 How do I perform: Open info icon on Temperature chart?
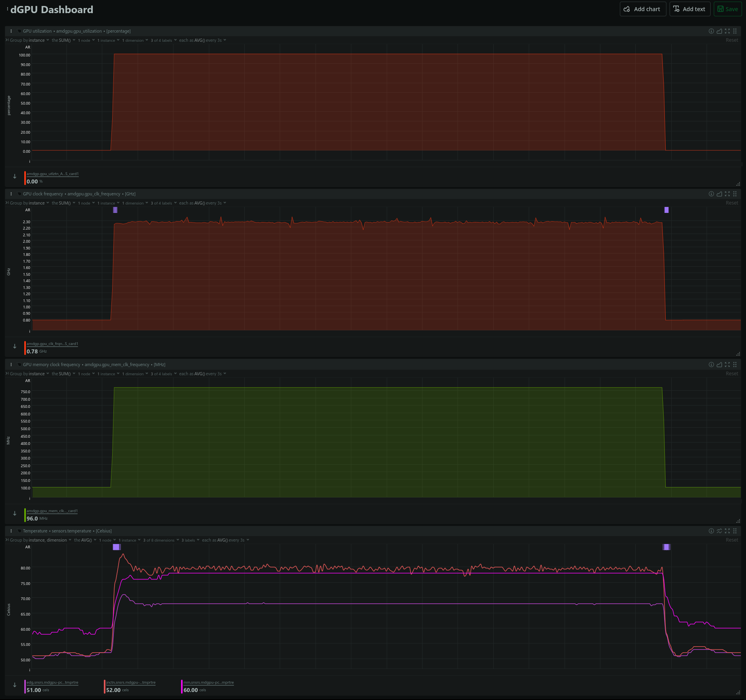(x=711, y=531)
